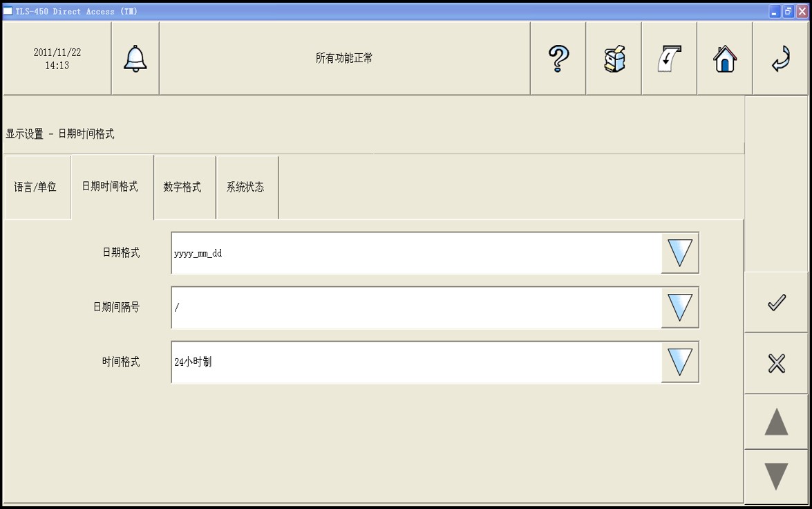Click the yyyy_mm_dd date format field
Viewport: 812px width, 509px height.
[416, 253]
